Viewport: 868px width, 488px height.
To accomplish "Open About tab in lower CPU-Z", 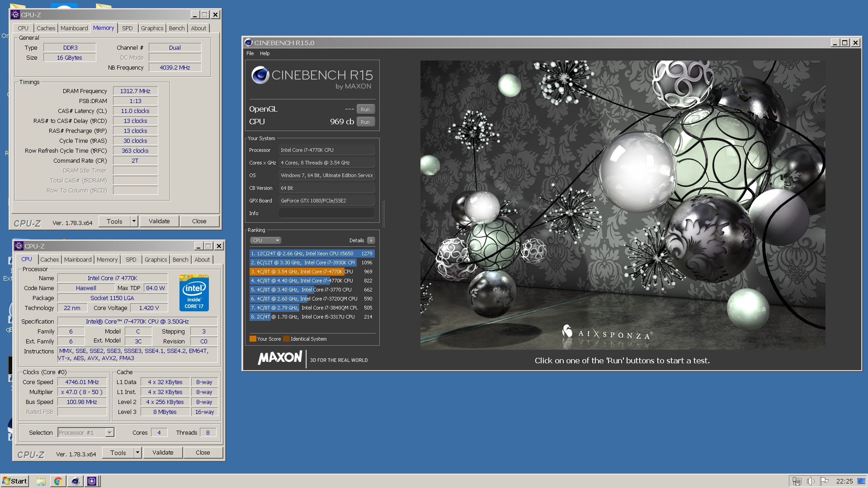I will pyautogui.click(x=202, y=259).
